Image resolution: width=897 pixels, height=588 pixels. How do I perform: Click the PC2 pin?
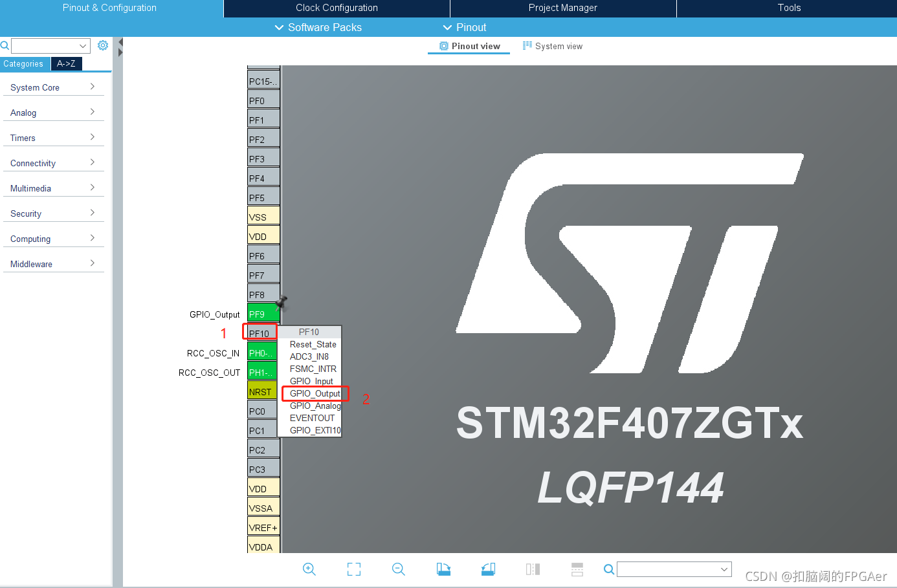(x=263, y=449)
